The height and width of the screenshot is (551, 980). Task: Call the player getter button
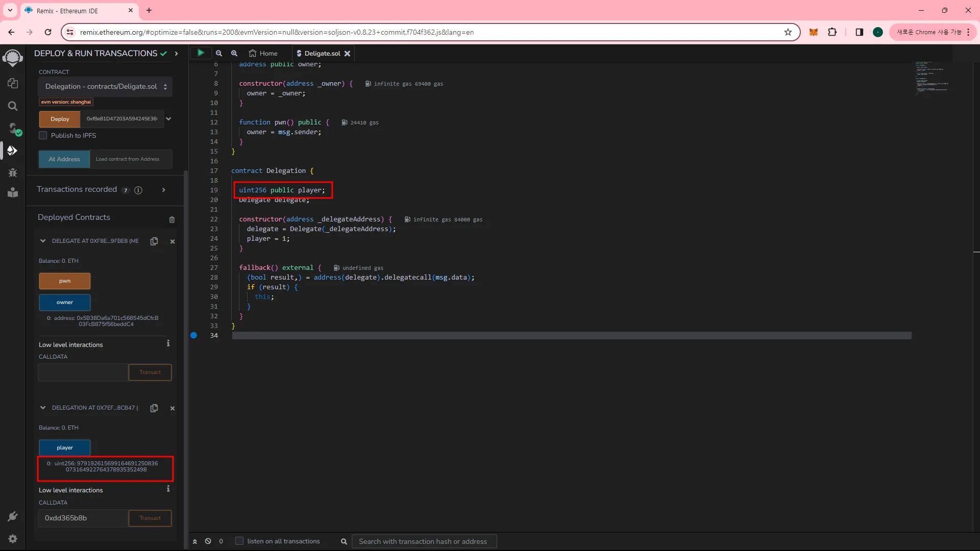pyautogui.click(x=65, y=448)
